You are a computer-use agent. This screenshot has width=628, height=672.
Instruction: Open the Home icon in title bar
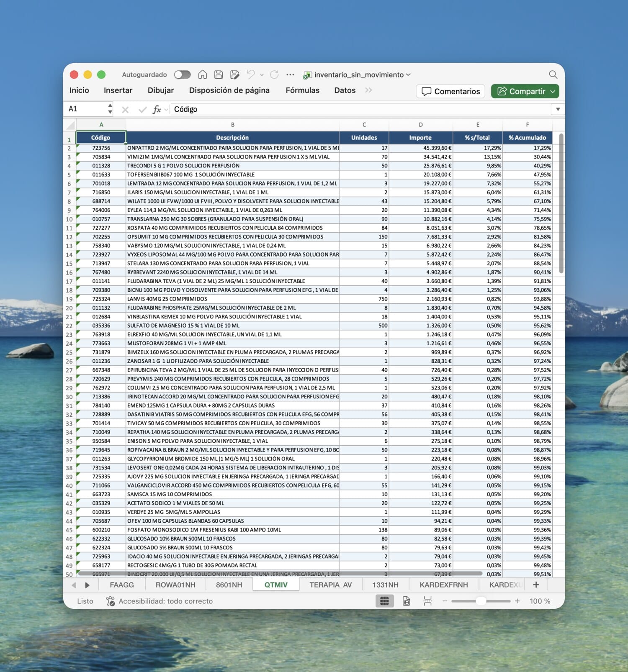[x=203, y=74]
